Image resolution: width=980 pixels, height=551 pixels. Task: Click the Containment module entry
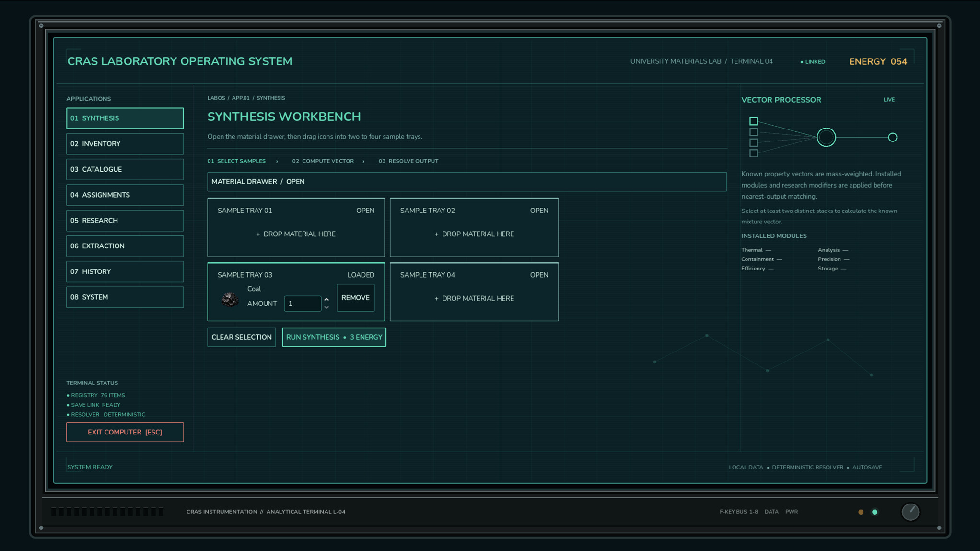(761, 259)
